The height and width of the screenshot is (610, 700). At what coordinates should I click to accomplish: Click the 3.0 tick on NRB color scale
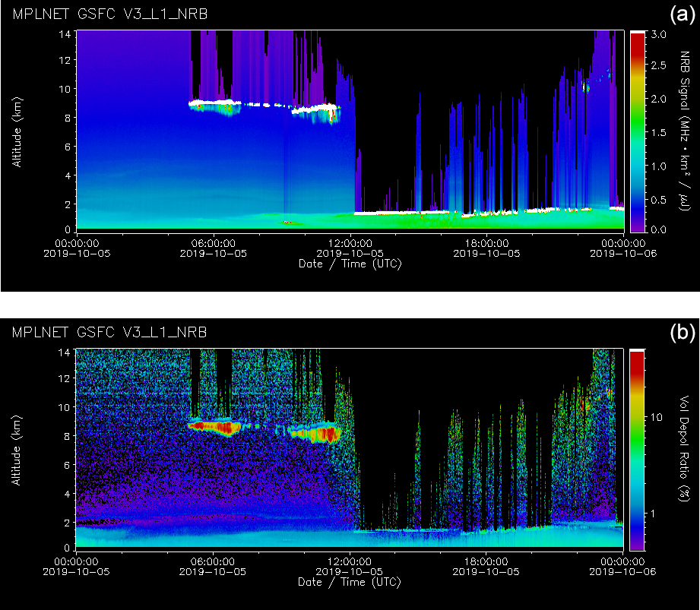coord(659,34)
